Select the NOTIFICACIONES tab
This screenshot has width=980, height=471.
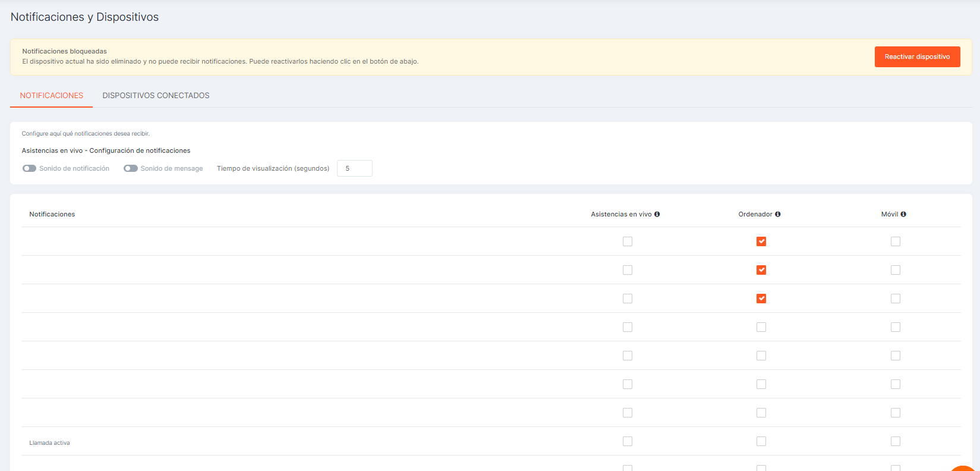pyautogui.click(x=52, y=96)
